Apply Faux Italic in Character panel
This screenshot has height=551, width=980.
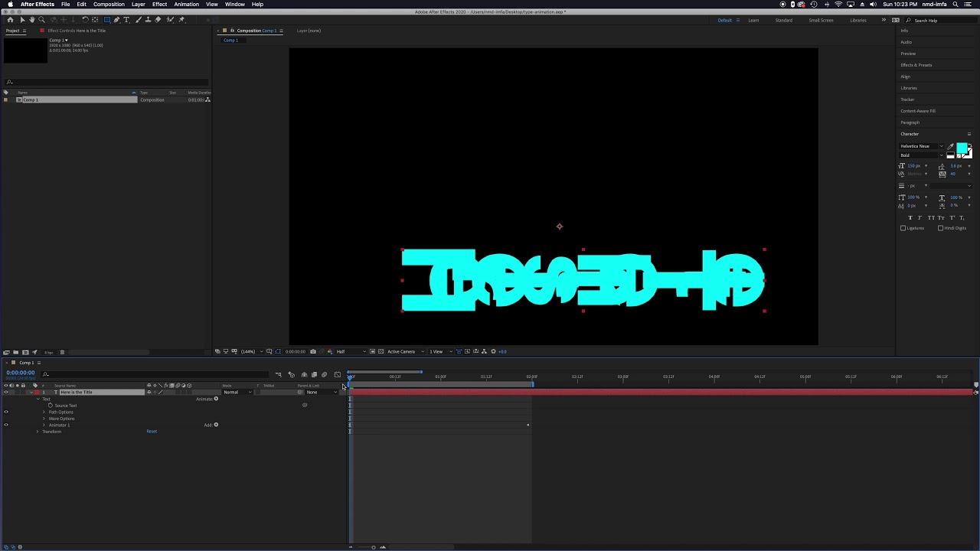pos(920,218)
